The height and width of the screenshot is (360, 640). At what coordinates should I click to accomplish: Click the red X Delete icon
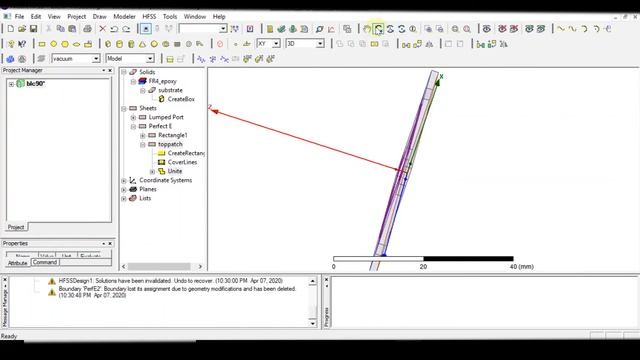click(102, 29)
